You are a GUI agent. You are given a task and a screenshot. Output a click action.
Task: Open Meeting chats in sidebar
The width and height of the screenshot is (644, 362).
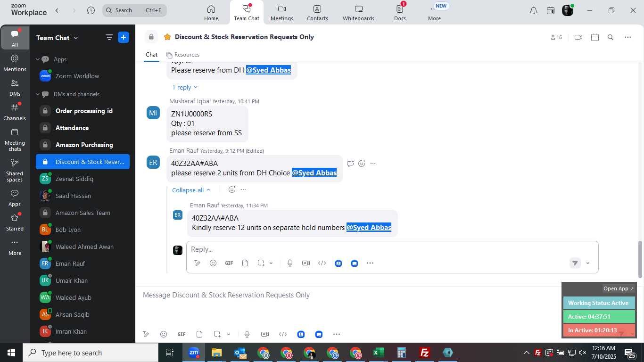(15, 140)
